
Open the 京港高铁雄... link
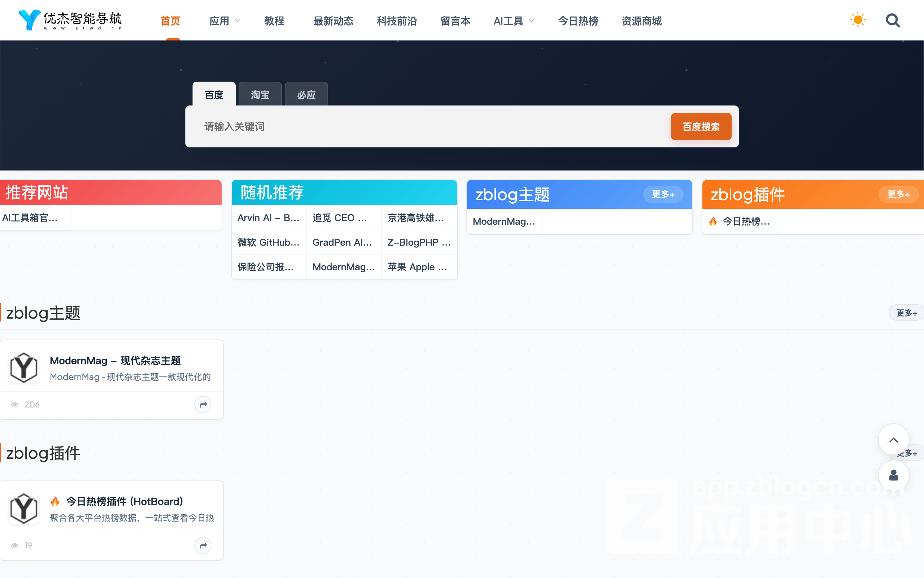pos(419,218)
